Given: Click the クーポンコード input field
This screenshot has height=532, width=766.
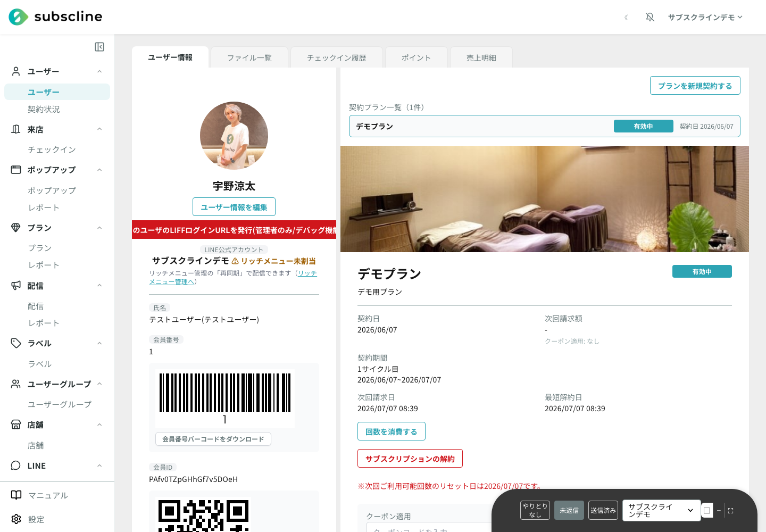Looking at the screenshot, I should (428, 528).
